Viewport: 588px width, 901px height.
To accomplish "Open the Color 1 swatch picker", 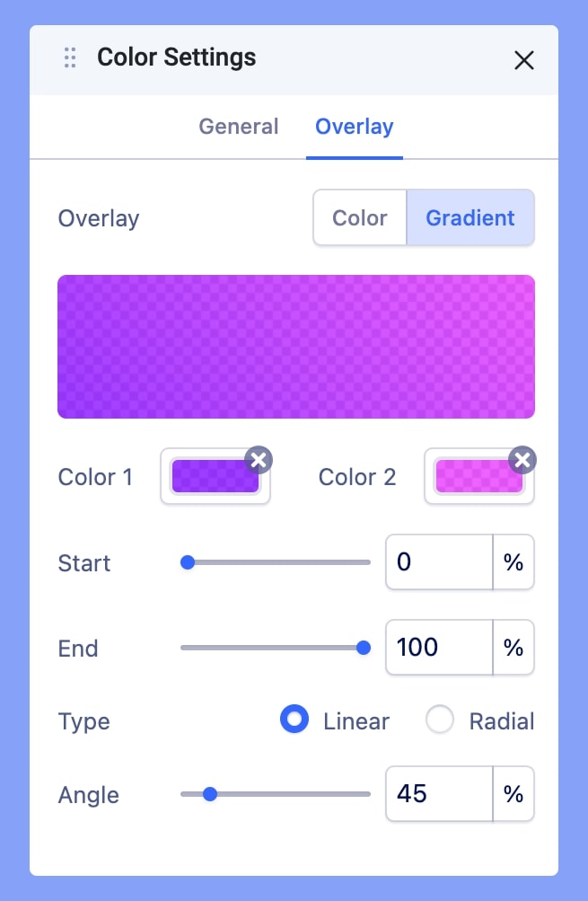I will (215, 477).
